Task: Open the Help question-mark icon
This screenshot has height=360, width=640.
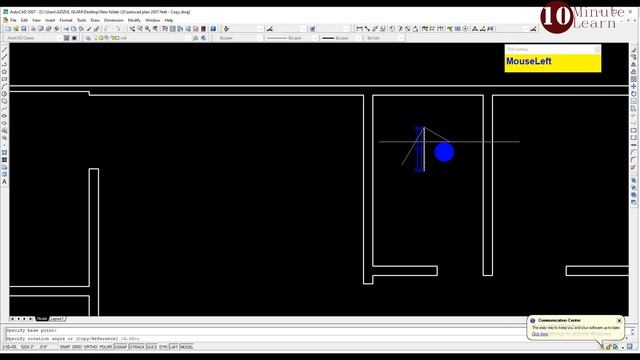Action: coord(213,29)
